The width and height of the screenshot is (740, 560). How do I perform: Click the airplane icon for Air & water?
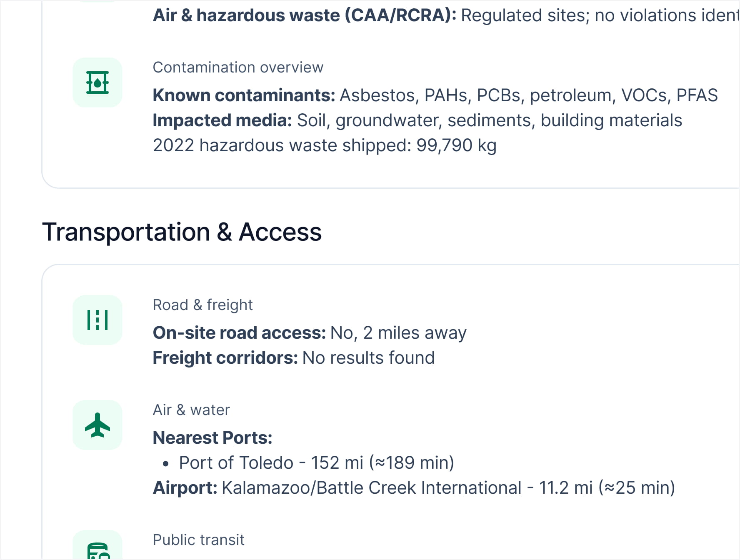click(97, 425)
